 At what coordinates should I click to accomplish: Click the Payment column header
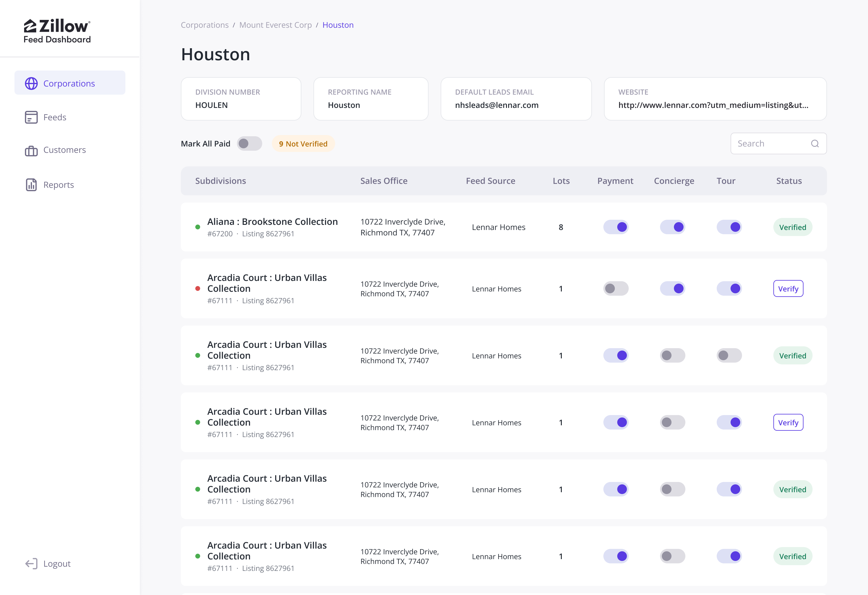615,181
